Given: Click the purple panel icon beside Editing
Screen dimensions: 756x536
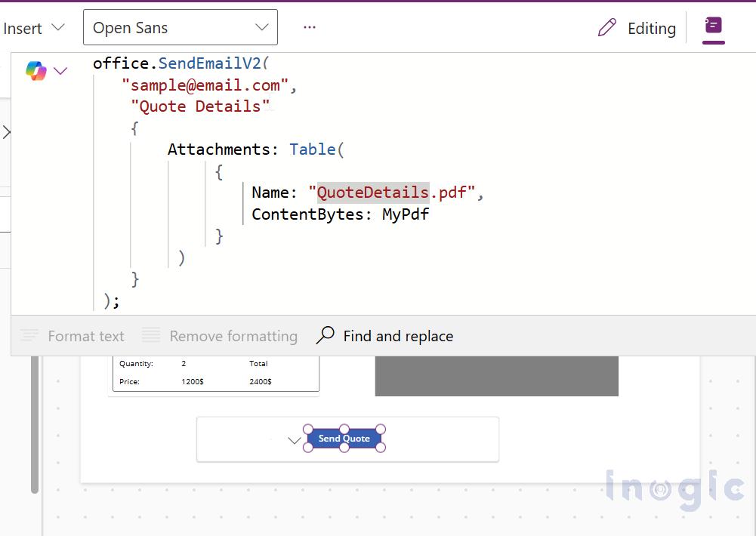Looking at the screenshot, I should tap(713, 26).
